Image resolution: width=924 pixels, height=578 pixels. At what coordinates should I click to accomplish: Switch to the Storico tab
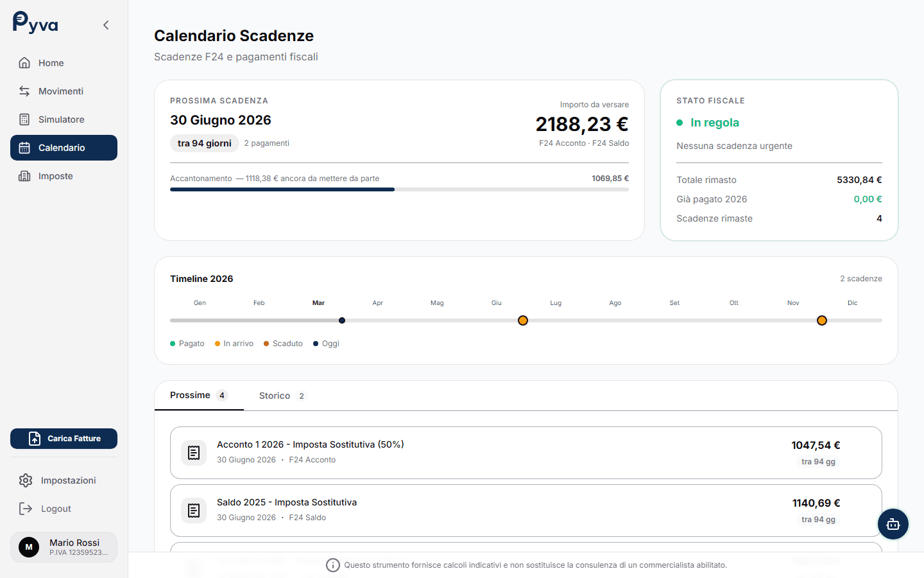coord(281,395)
